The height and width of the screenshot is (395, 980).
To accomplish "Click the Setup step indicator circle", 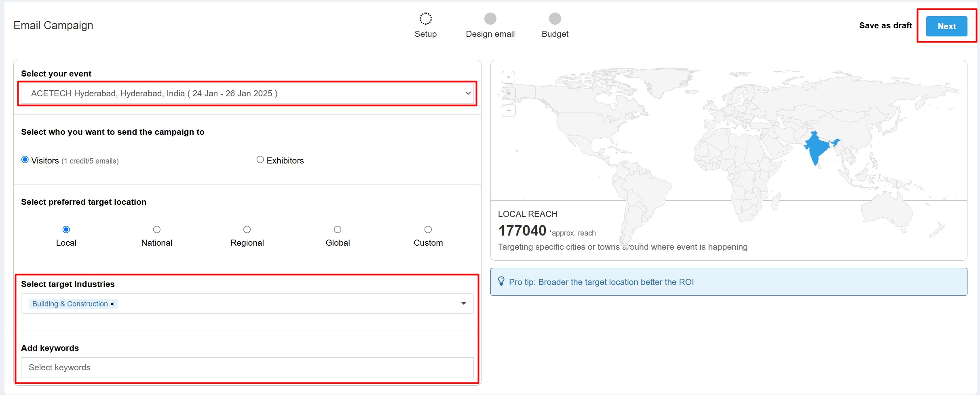I will pyautogui.click(x=425, y=19).
